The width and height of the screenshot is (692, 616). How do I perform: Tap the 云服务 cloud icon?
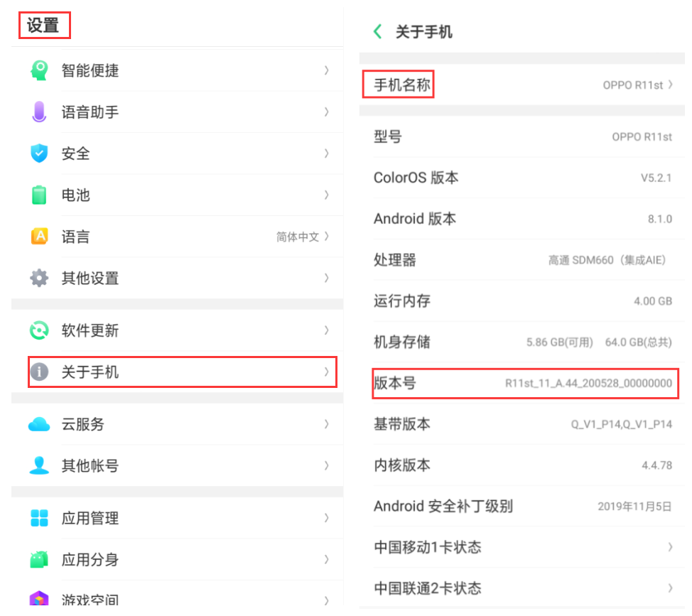pos(39,424)
